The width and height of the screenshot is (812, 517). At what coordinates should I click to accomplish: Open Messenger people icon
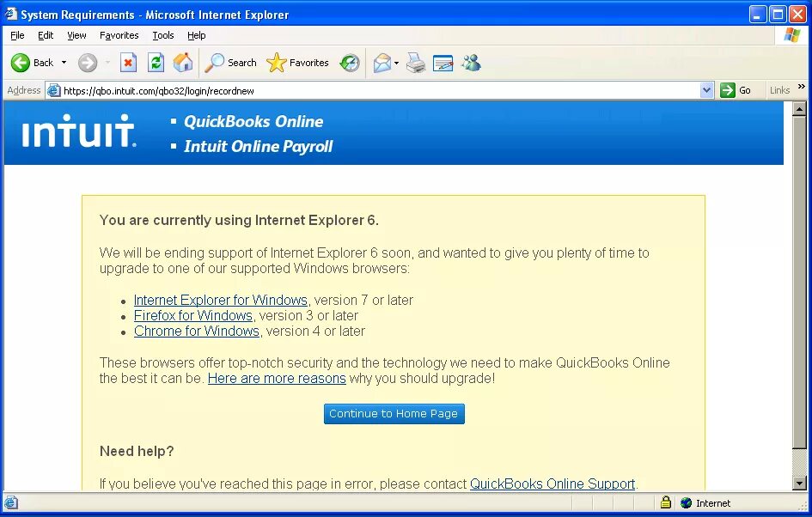(471, 63)
